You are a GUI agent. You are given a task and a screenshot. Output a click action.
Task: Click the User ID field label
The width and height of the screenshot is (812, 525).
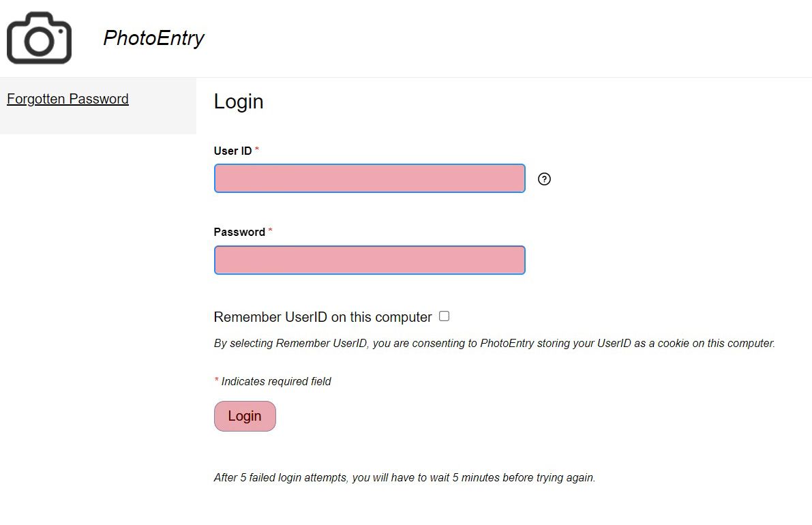point(232,151)
